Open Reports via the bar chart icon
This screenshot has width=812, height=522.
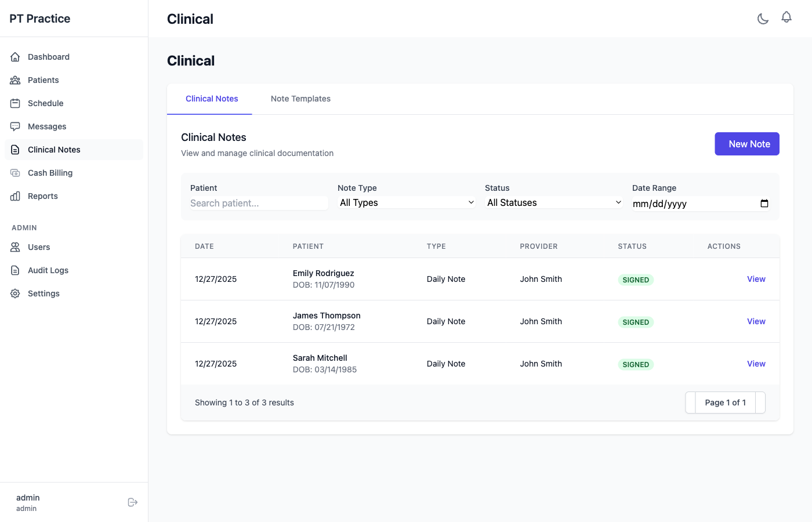pos(15,196)
